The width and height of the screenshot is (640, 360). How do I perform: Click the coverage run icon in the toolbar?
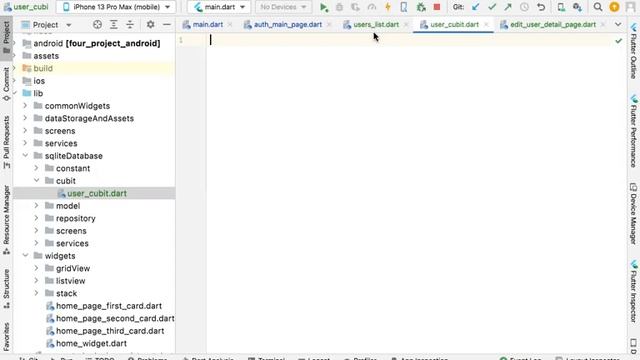point(356,7)
